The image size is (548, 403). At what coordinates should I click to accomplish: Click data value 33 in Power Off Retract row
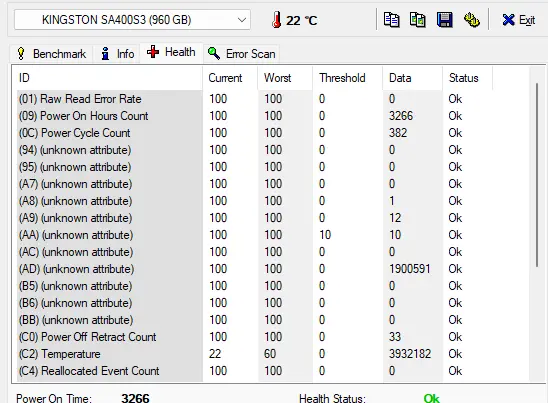395,337
